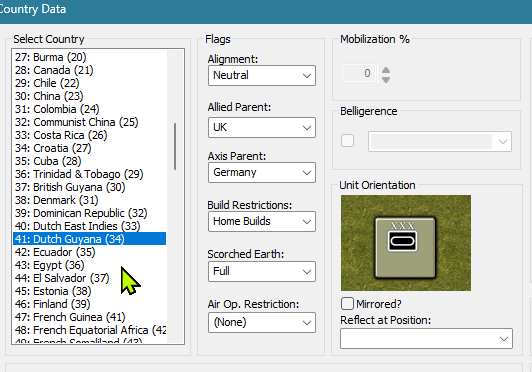Select '44: El Salvador (37)' entry
532x372 pixels.
90,278
